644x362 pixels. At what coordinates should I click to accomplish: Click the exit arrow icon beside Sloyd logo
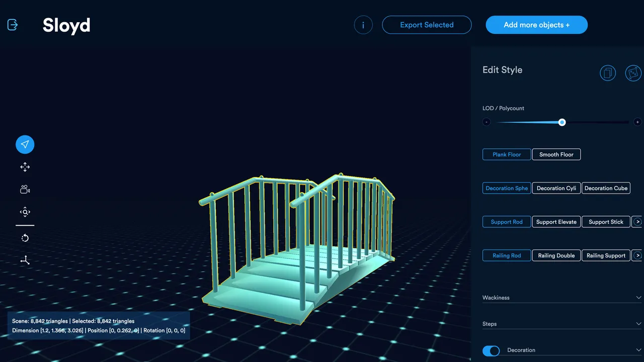coord(13,25)
